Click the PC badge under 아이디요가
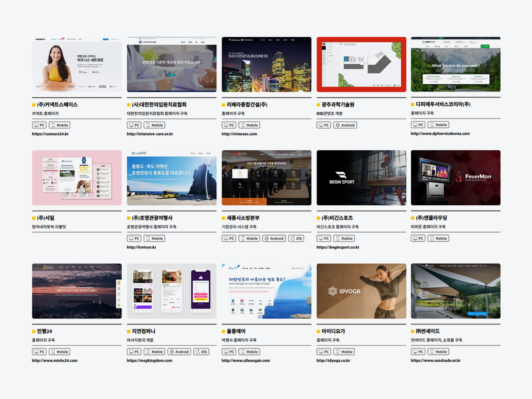Screen dimensions: 532x399 324,352
